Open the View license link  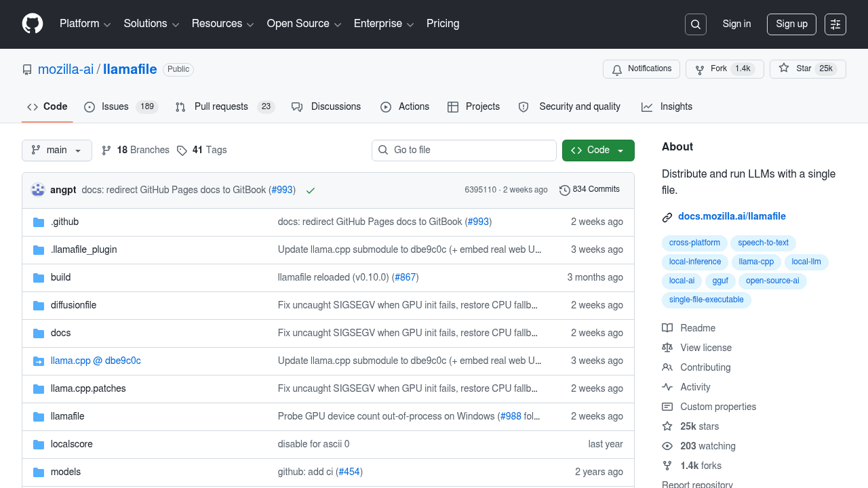click(x=706, y=348)
